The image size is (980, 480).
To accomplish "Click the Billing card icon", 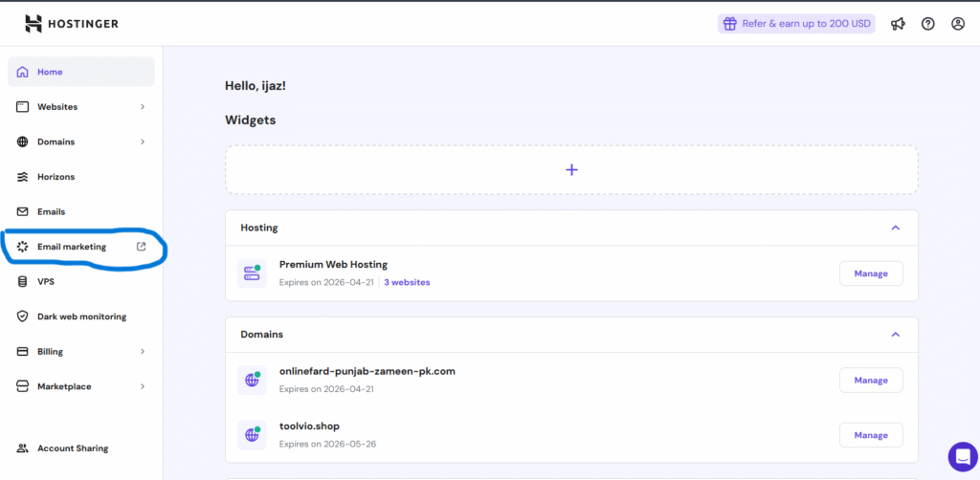I will (23, 352).
